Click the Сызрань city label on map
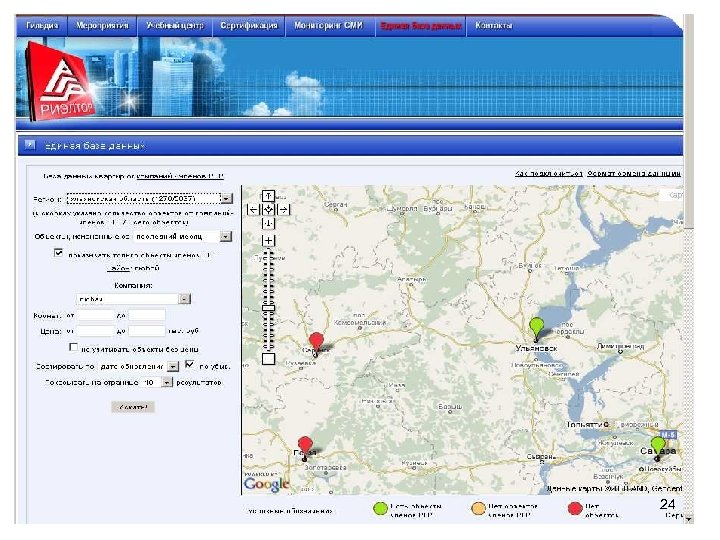This screenshot has height=540, width=720. click(x=539, y=457)
